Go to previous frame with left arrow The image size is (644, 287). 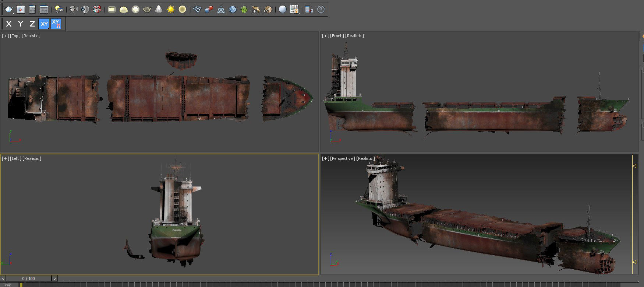click(3, 279)
